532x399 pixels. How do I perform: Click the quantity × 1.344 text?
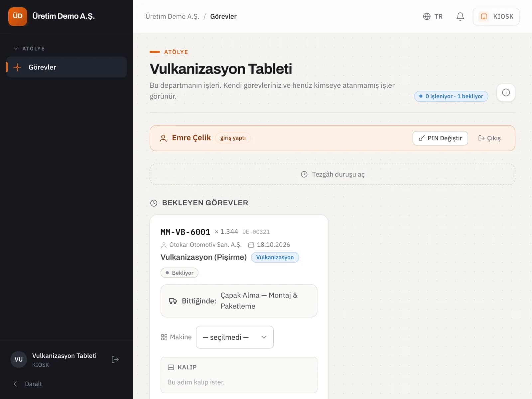(226, 231)
